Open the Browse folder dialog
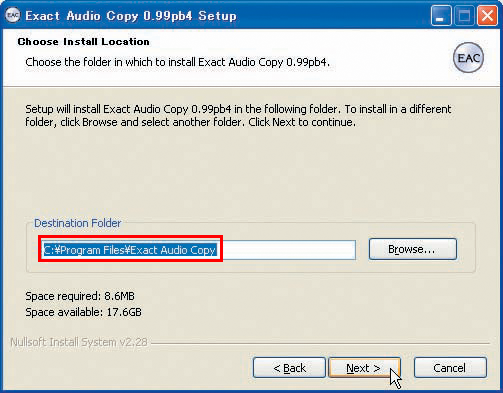Viewport: 503px width, 393px height. tap(412, 249)
